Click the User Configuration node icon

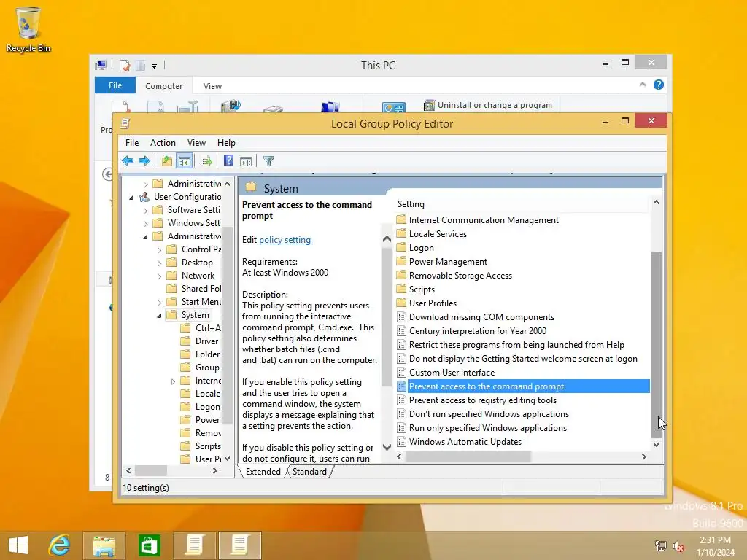coord(144,197)
